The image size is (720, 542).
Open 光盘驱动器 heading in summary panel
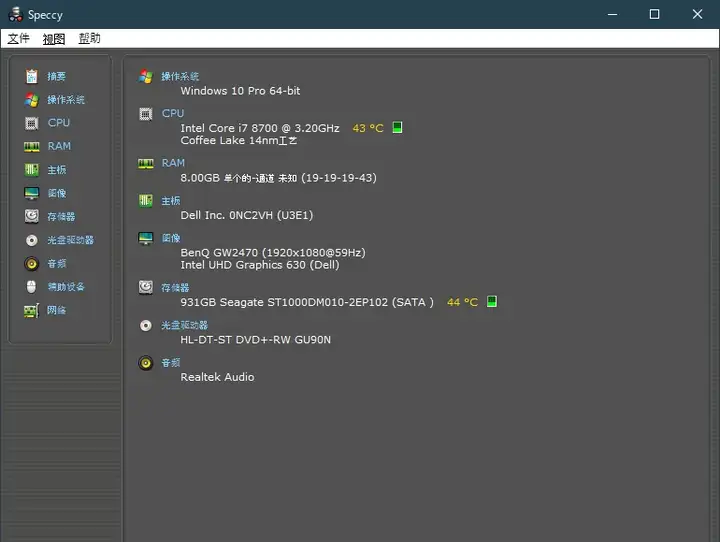[184, 326]
